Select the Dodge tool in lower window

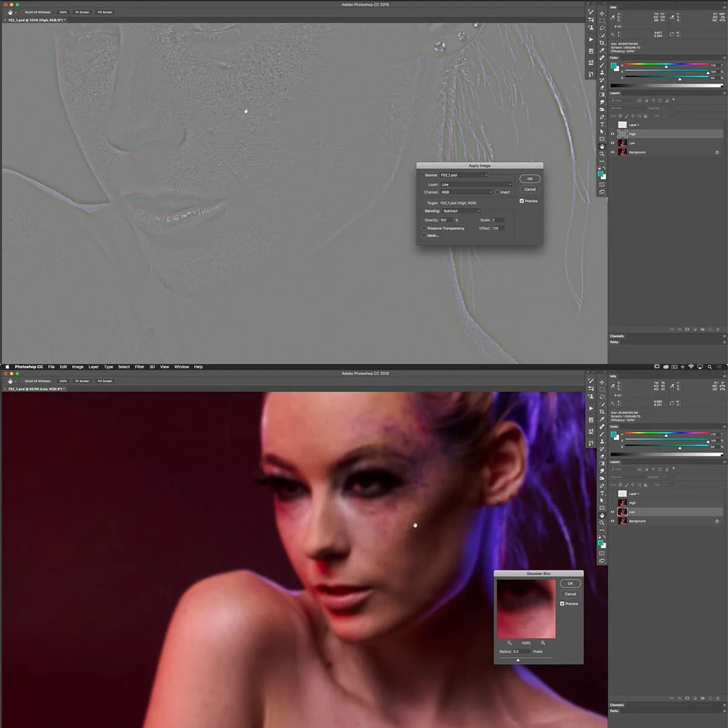click(602, 478)
